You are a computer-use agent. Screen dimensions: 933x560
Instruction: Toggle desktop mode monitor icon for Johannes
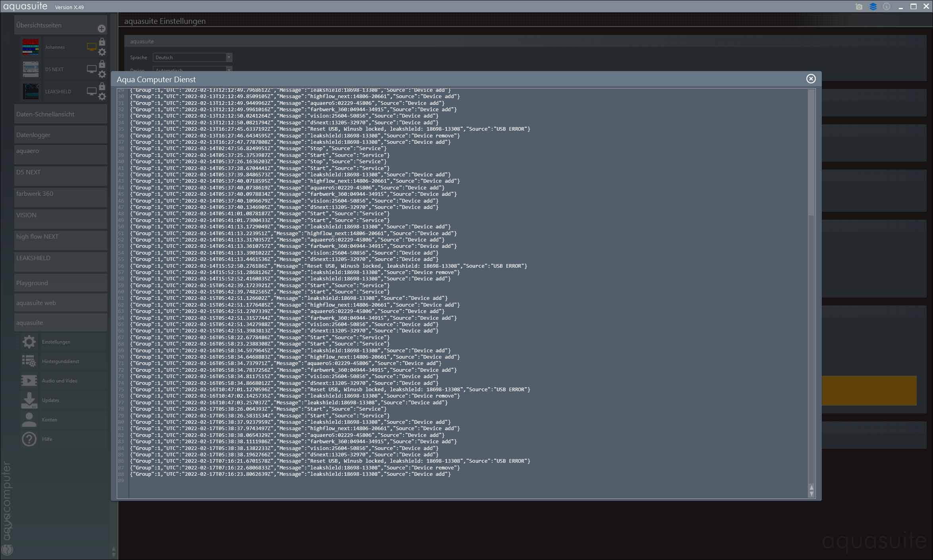pos(92,47)
